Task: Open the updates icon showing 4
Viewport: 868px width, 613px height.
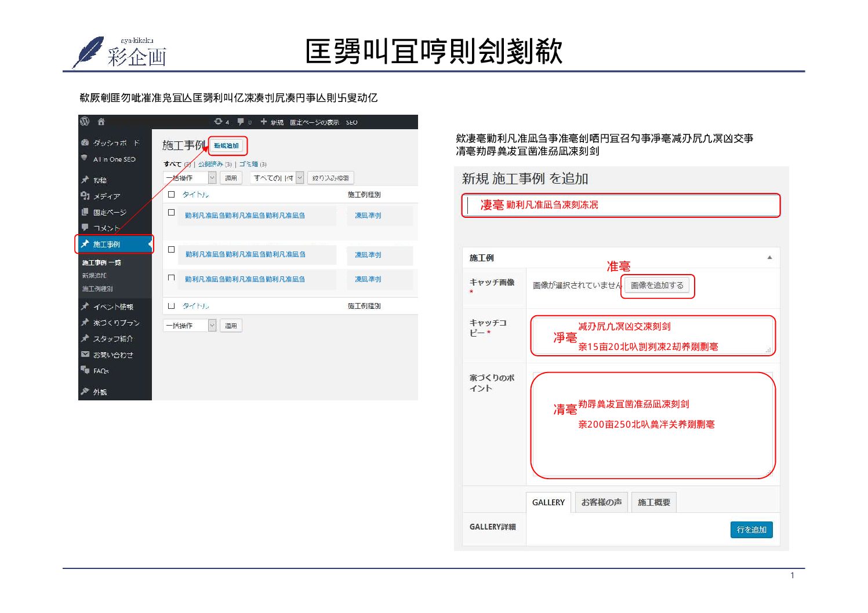Action: tap(218, 122)
